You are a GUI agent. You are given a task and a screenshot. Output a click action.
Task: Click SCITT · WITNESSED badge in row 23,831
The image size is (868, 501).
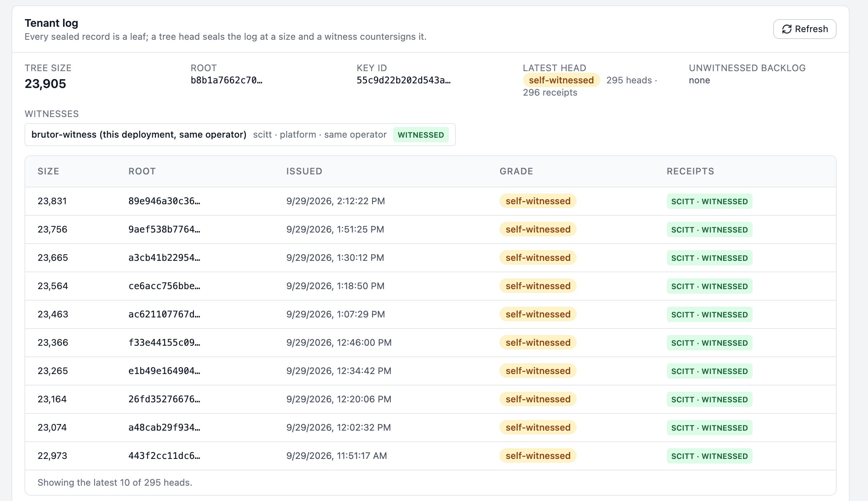point(710,201)
